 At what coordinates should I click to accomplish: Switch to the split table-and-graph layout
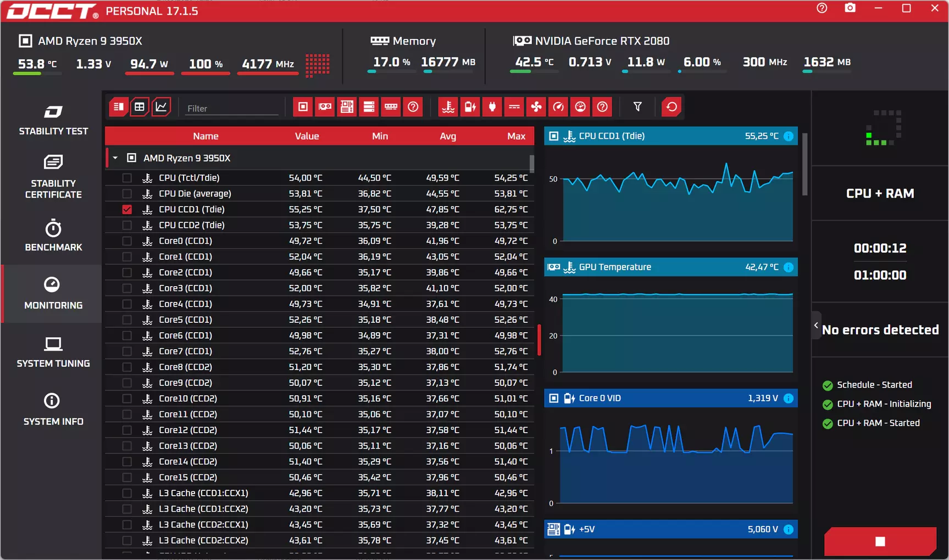point(119,107)
